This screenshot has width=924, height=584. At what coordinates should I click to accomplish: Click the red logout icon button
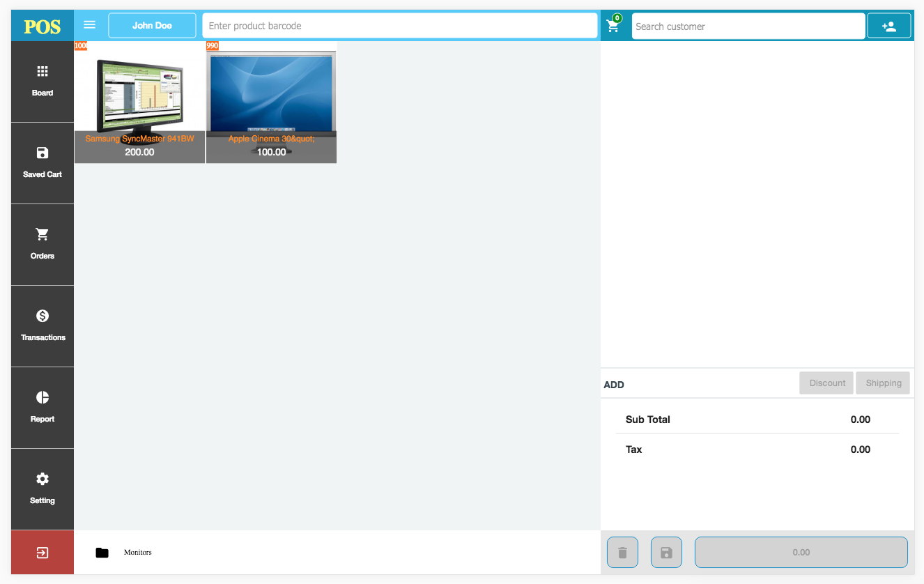(x=43, y=553)
